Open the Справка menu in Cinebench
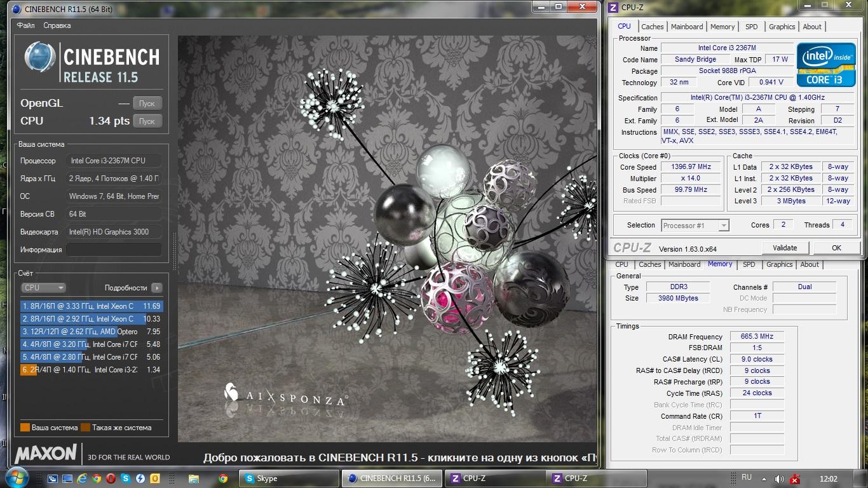Viewport: 868px width, 488px height. (57, 25)
